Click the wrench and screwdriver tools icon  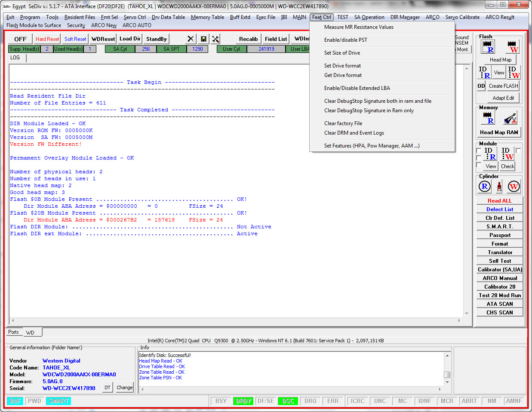215,39
